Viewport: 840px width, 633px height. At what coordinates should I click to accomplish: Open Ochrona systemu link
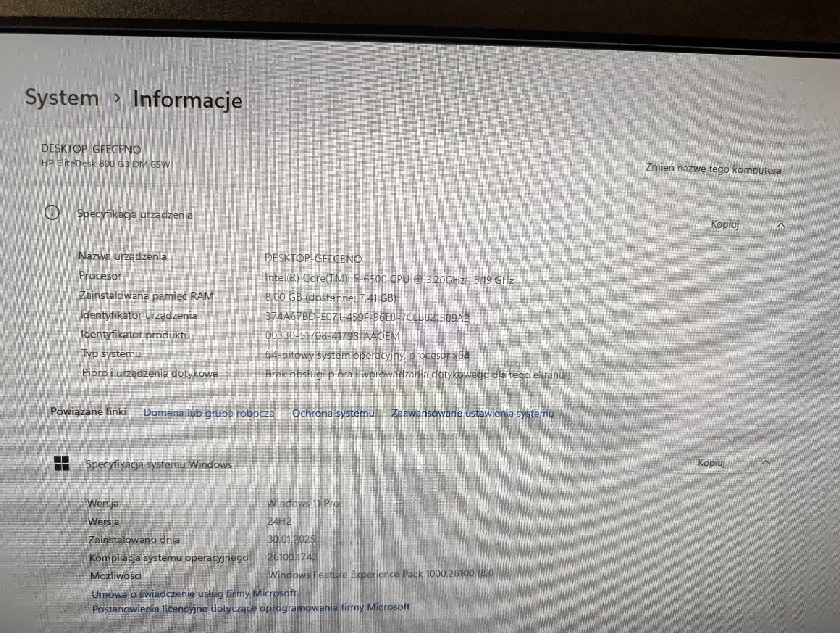point(333,413)
